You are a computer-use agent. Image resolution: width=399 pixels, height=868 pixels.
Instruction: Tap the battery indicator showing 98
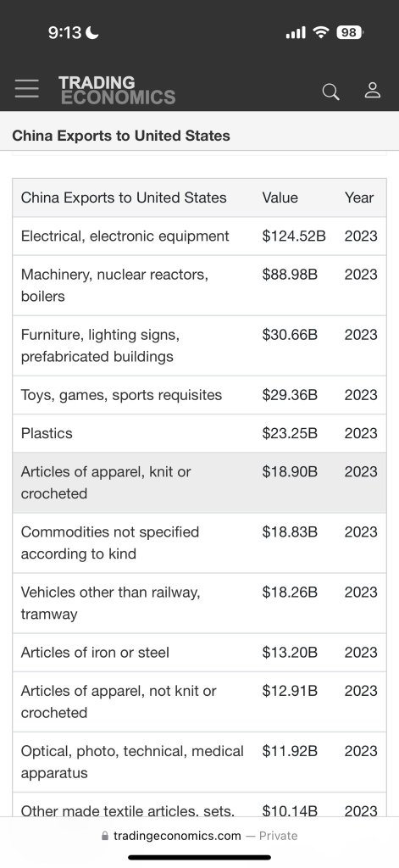click(x=349, y=33)
